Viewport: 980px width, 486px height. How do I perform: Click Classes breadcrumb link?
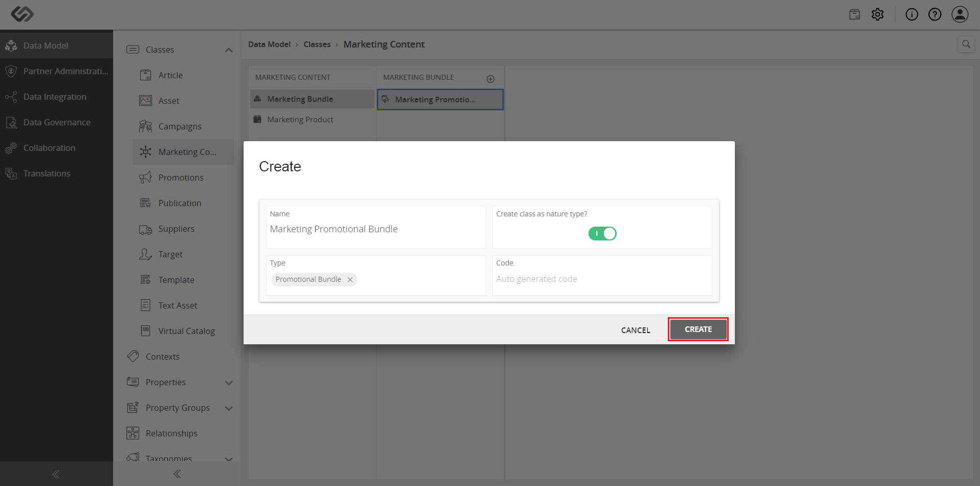(317, 45)
